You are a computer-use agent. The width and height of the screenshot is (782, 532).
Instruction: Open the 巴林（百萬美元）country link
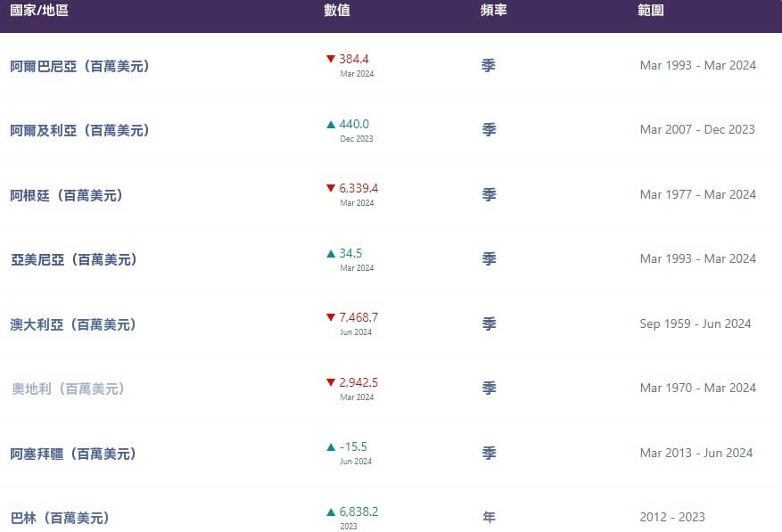click(60, 518)
